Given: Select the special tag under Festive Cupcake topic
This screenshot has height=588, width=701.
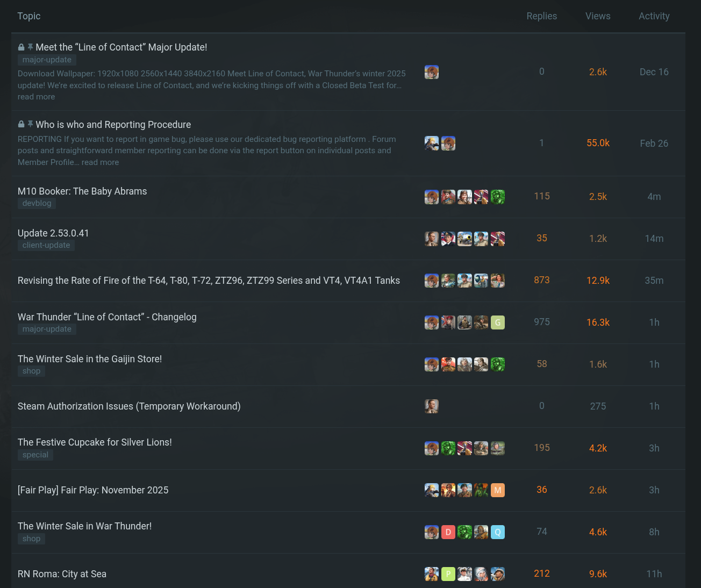Looking at the screenshot, I should pos(35,455).
